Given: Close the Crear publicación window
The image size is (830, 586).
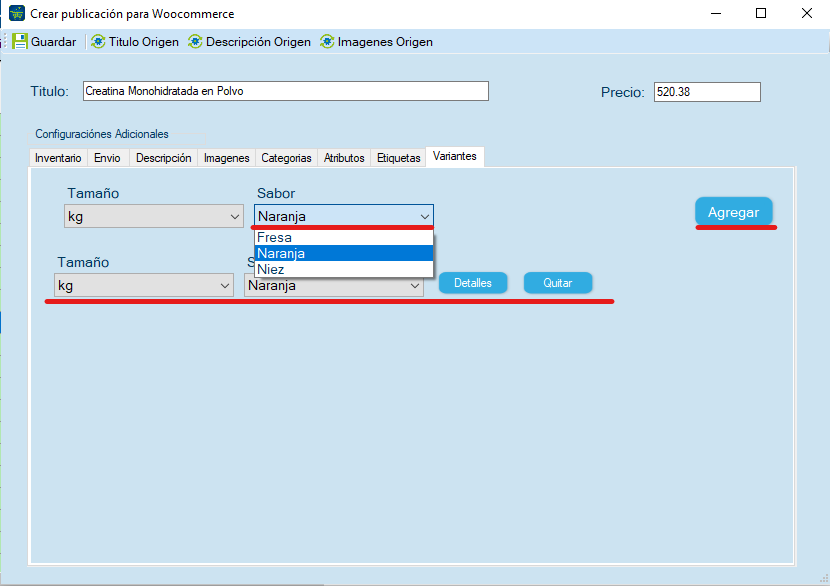Looking at the screenshot, I should (x=807, y=13).
